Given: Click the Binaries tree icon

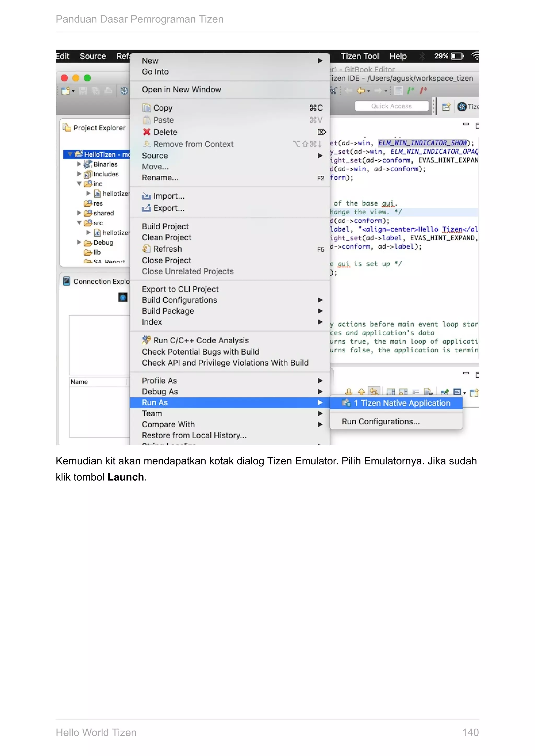Looking at the screenshot, I should click(88, 164).
